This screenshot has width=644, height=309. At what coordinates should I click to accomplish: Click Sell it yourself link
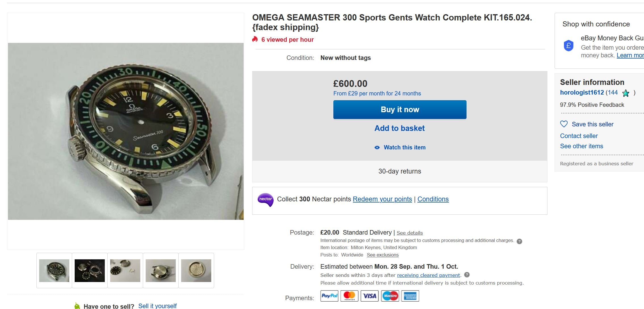(157, 306)
